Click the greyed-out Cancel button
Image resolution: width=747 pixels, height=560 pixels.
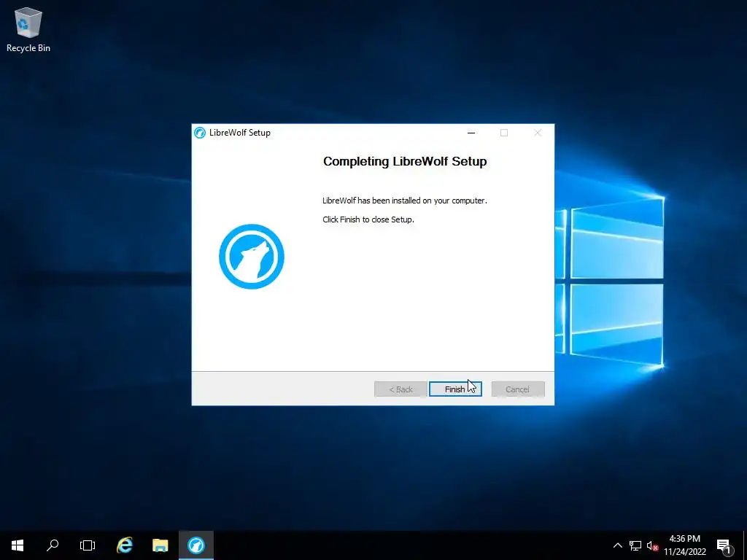(x=518, y=389)
